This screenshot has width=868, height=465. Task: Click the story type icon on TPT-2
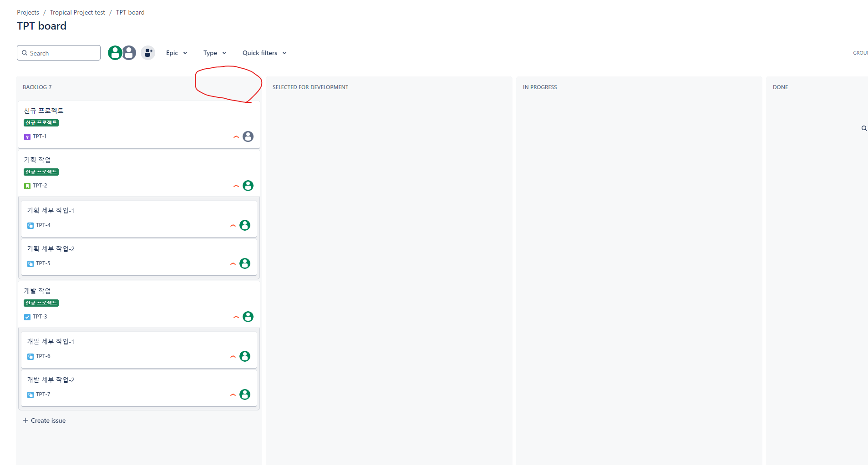(x=27, y=186)
